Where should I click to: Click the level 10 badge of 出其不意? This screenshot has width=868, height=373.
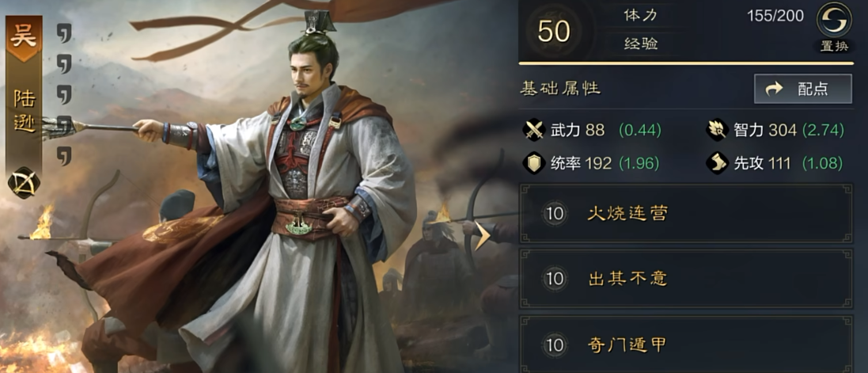[x=554, y=279]
